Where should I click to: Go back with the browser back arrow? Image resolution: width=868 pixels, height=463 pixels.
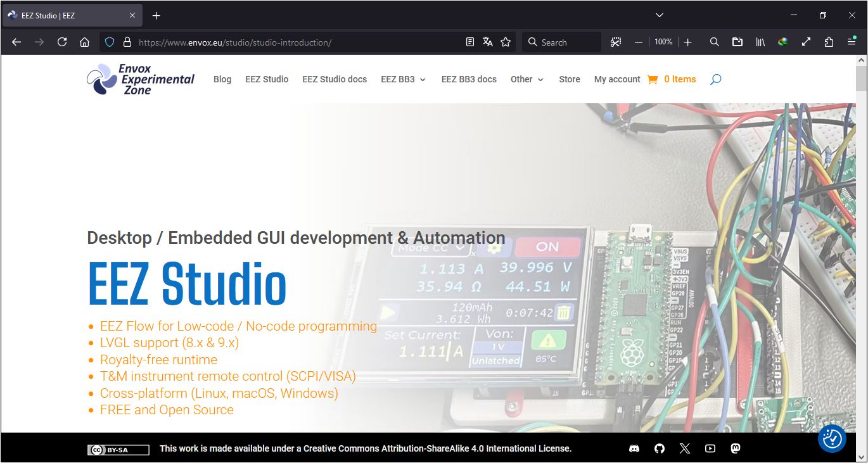coord(16,42)
